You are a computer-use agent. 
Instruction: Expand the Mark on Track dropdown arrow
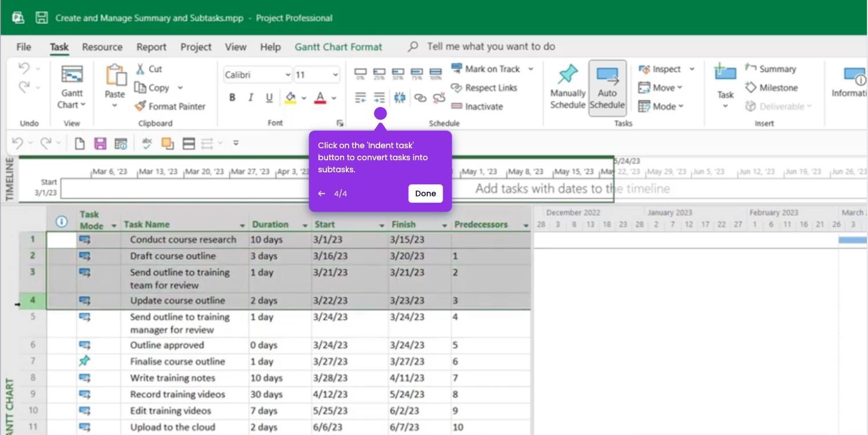click(x=530, y=69)
